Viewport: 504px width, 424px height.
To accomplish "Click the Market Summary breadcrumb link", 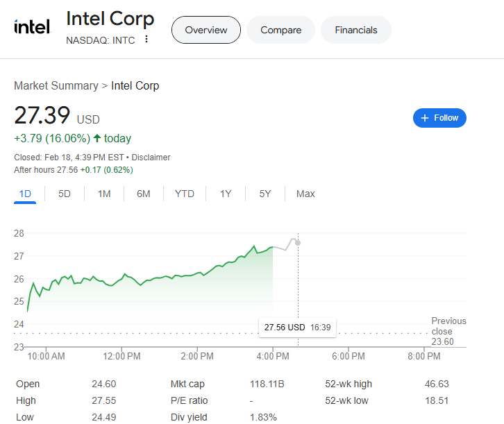I will tap(56, 86).
